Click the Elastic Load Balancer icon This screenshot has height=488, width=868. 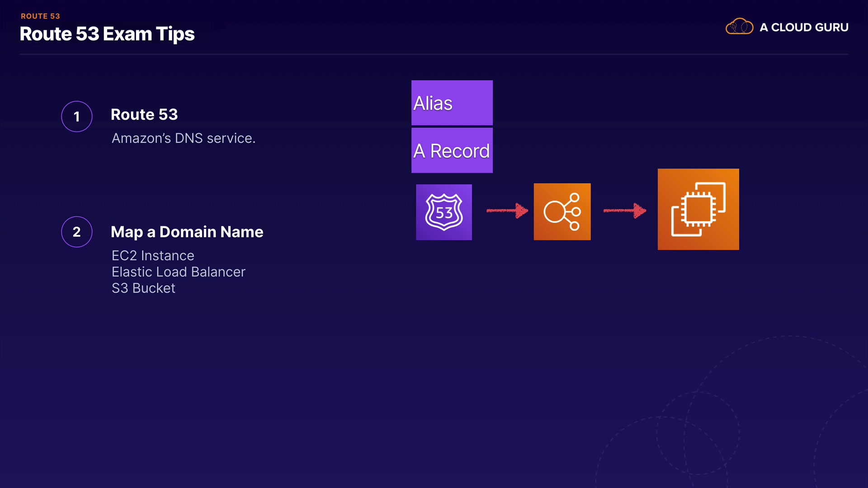[562, 211]
